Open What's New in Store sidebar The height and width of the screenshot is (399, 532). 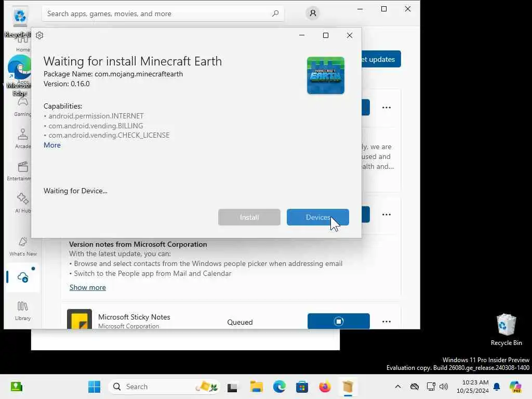point(23,247)
